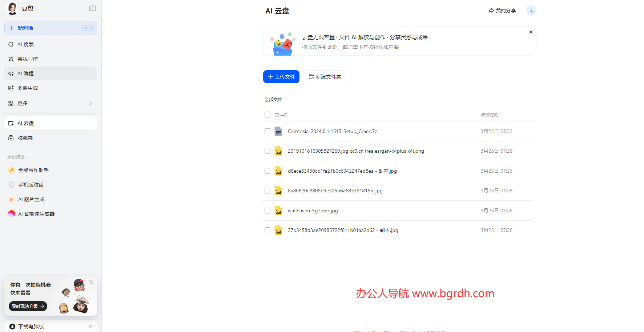The height and width of the screenshot is (332, 644).
Task: Open the 手机版对话 history chat
Action: click(51, 185)
